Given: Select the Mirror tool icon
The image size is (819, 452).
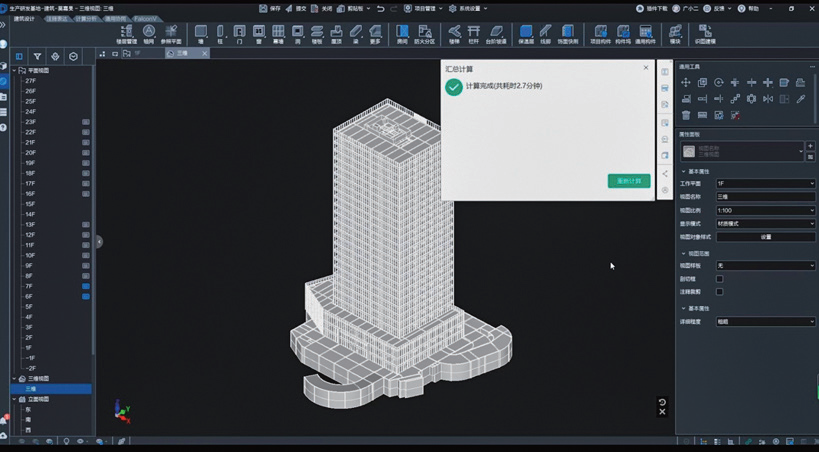Looking at the screenshot, I should pyautogui.click(x=768, y=99).
